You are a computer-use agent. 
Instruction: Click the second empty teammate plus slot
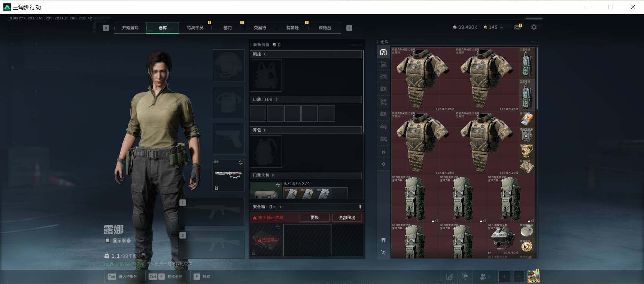pyautogui.click(x=519, y=277)
